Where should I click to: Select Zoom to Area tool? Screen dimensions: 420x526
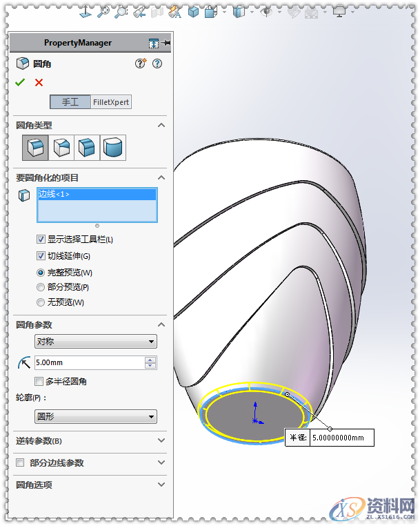[121, 12]
